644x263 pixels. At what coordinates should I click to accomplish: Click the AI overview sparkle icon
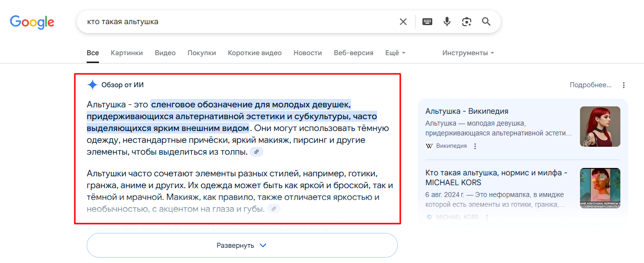92,85
